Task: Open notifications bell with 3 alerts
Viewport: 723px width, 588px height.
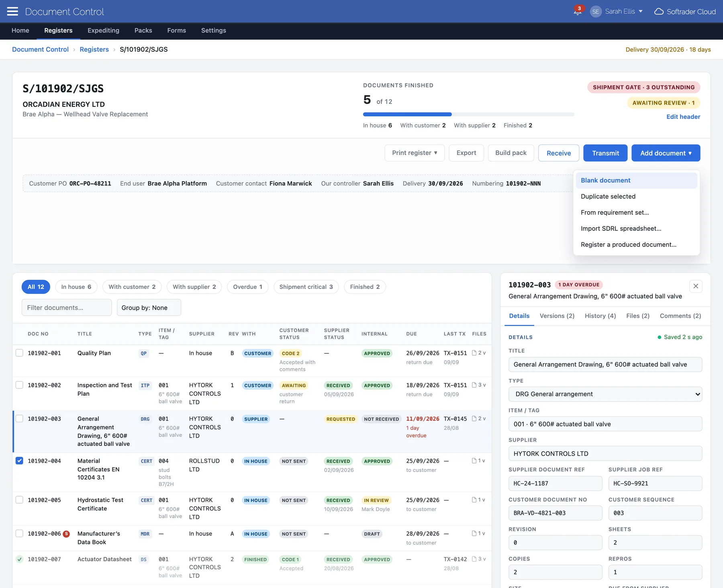Action: 578,11
